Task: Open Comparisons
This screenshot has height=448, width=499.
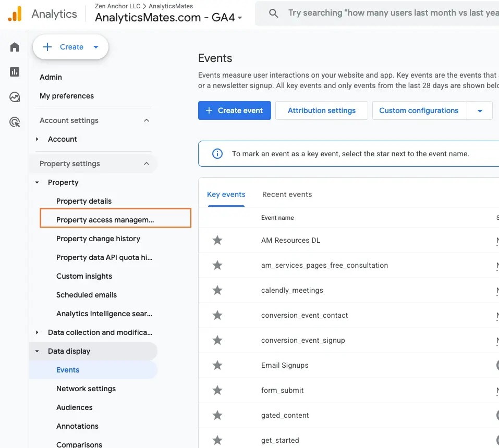Action: point(79,444)
